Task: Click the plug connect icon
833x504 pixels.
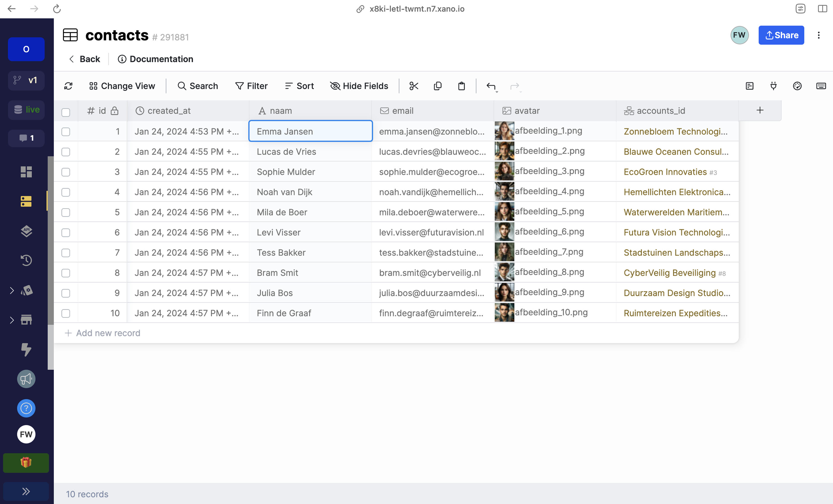Action: pos(774,86)
